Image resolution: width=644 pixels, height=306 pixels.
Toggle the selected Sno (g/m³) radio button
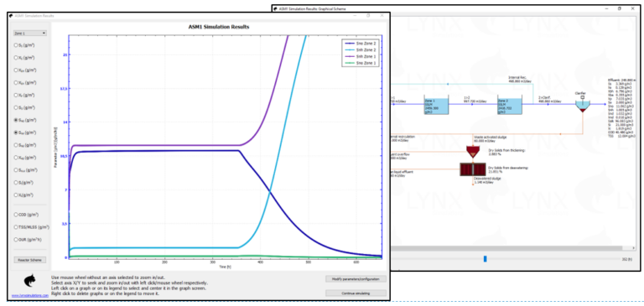(16, 121)
